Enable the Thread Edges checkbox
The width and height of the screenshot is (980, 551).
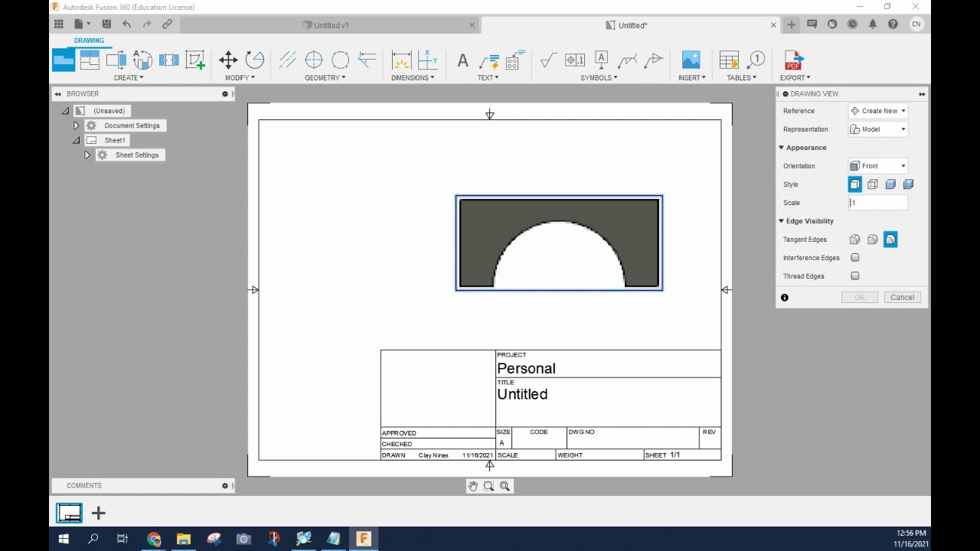click(855, 276)
